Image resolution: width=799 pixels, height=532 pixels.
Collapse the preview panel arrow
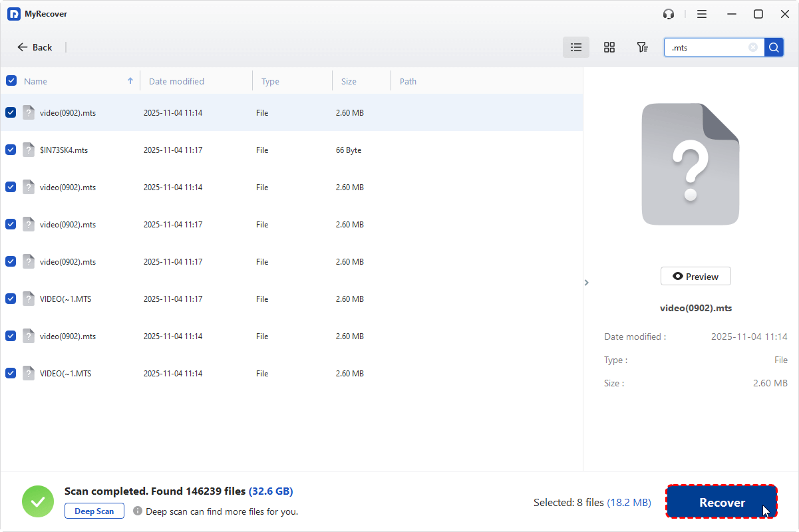(586, 283)
